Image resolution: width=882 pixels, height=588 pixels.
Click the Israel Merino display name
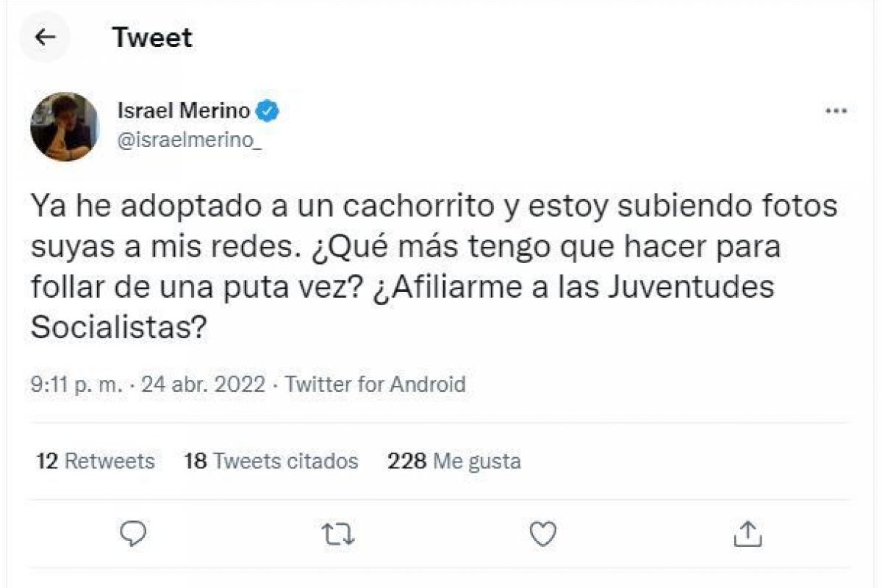tap(185, 111)
